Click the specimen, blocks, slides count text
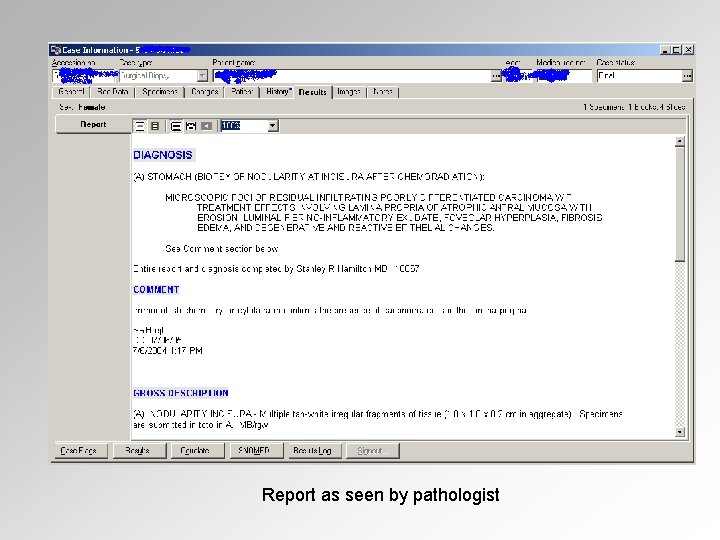720x540 pixels. tap(634, 107)
